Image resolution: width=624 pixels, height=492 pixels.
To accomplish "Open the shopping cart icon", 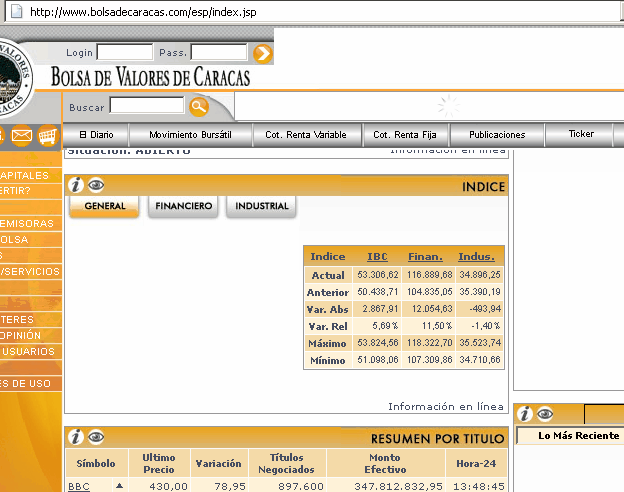I will (48, 136).
